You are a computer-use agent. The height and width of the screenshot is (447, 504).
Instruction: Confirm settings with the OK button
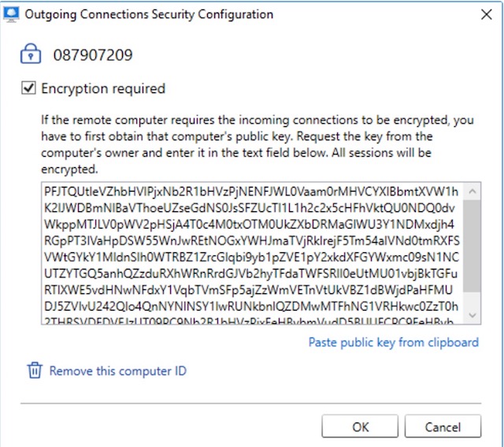(360, 427)
